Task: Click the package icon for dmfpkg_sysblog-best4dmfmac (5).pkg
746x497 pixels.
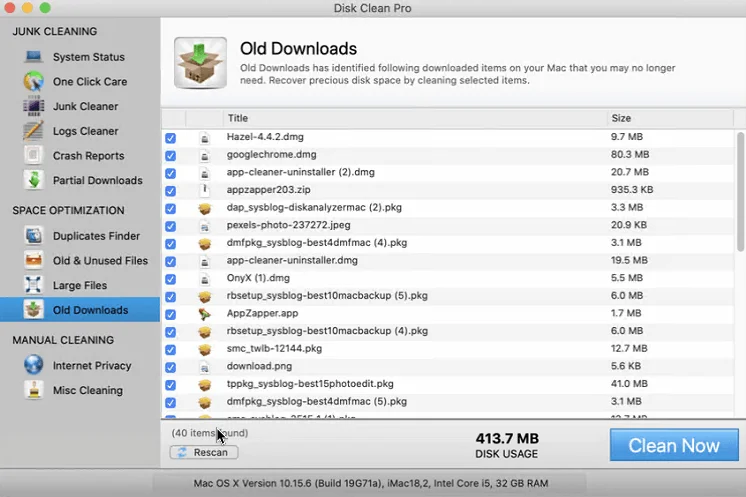Action: tap(205, 402)
